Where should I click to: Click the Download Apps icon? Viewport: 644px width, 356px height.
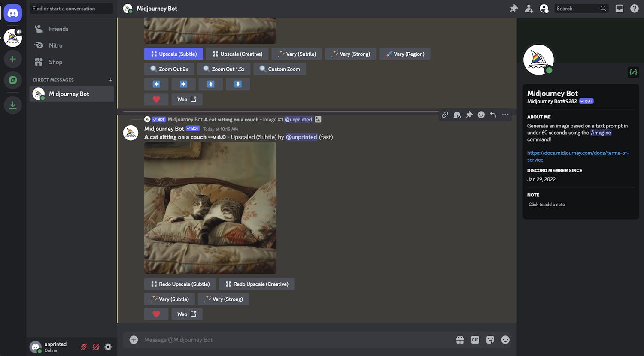[13, 105]
